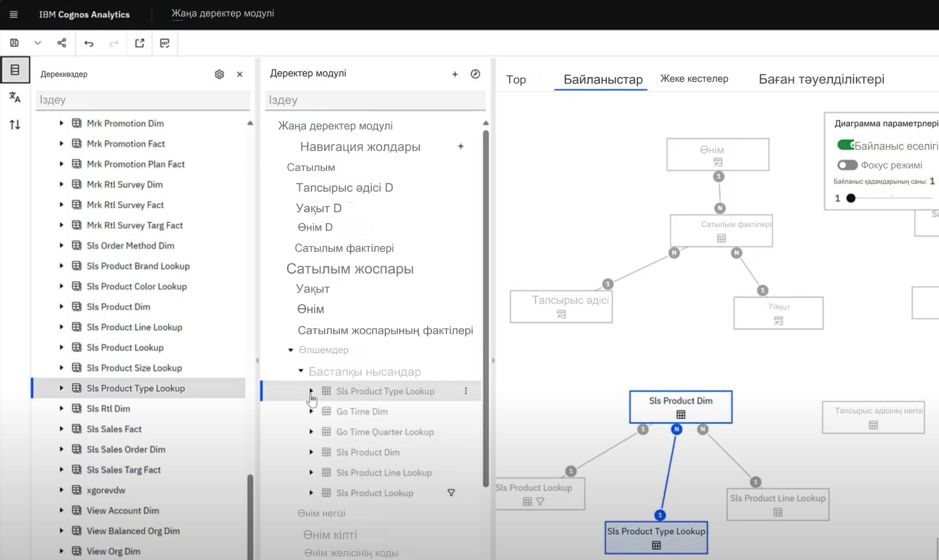
Task: Click the compass icon in module panel
Action: [x=476, y=74]
